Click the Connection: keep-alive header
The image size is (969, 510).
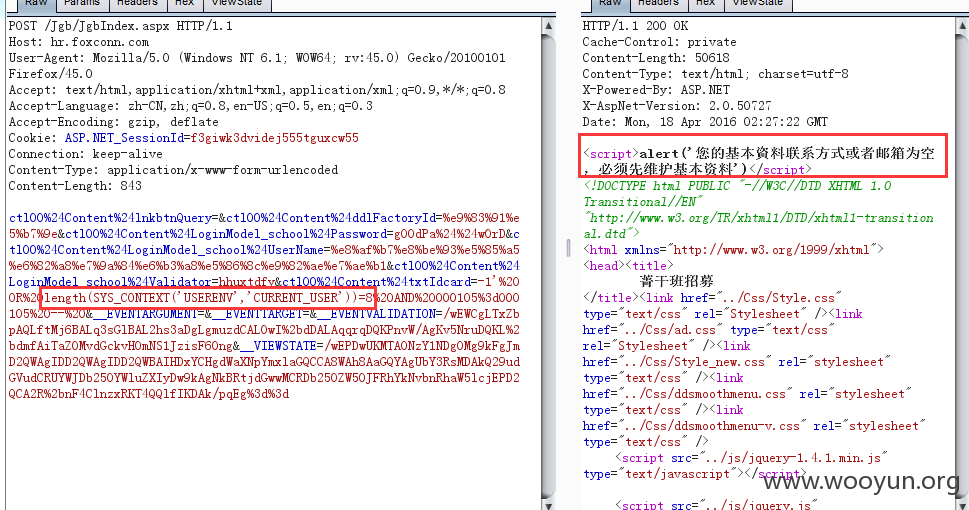click(x=85, y=154)
